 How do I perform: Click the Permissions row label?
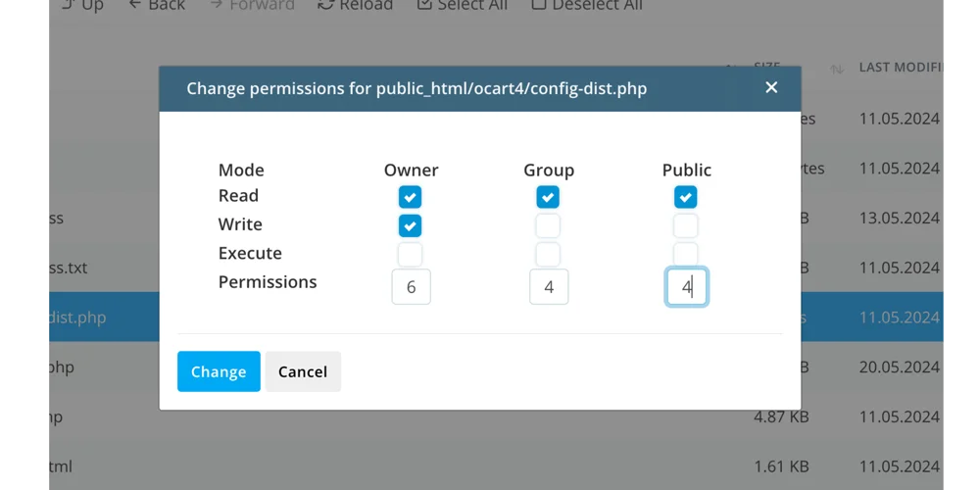click(x=268, y=282)
